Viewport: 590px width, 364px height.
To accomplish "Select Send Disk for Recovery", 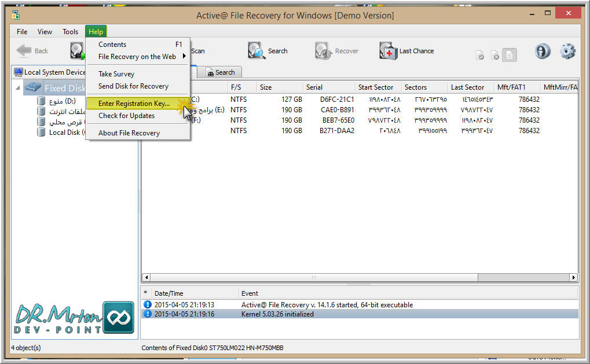I will tap(138, 86).
